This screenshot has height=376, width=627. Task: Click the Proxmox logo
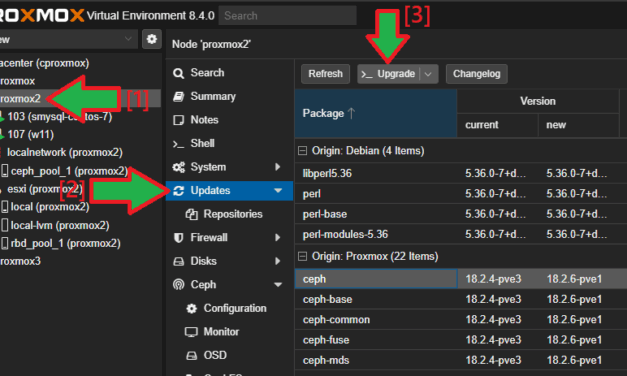click(x=42, y=16)
